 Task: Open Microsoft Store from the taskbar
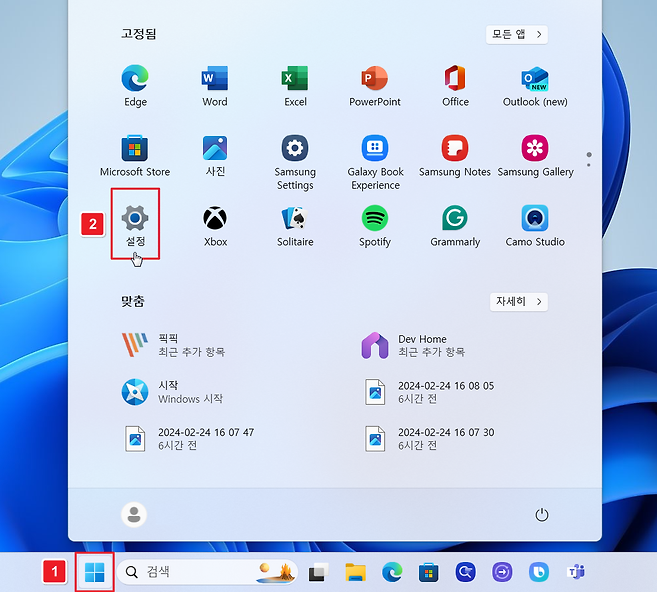428,572
